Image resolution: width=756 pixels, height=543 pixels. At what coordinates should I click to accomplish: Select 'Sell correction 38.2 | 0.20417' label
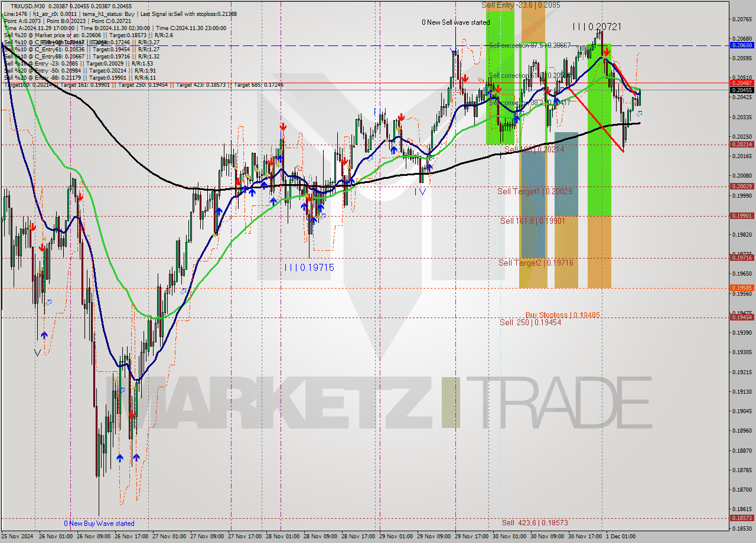click(x=530, y=103)
